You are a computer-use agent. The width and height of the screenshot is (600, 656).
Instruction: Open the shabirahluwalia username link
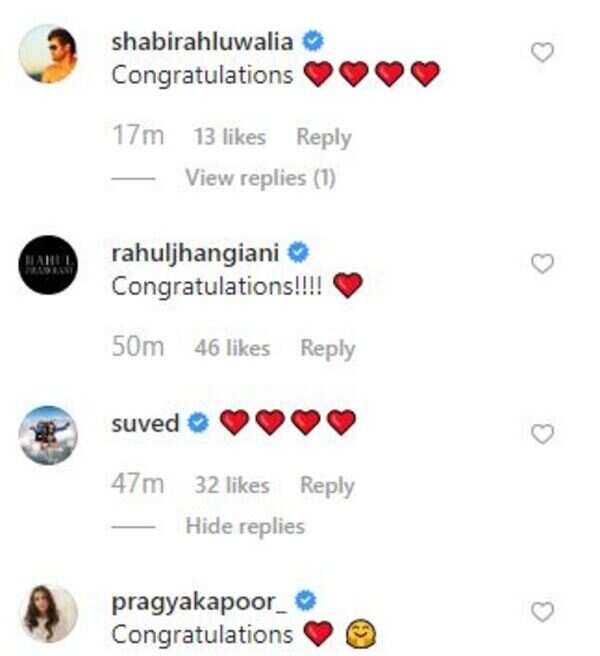pos(202,41)
